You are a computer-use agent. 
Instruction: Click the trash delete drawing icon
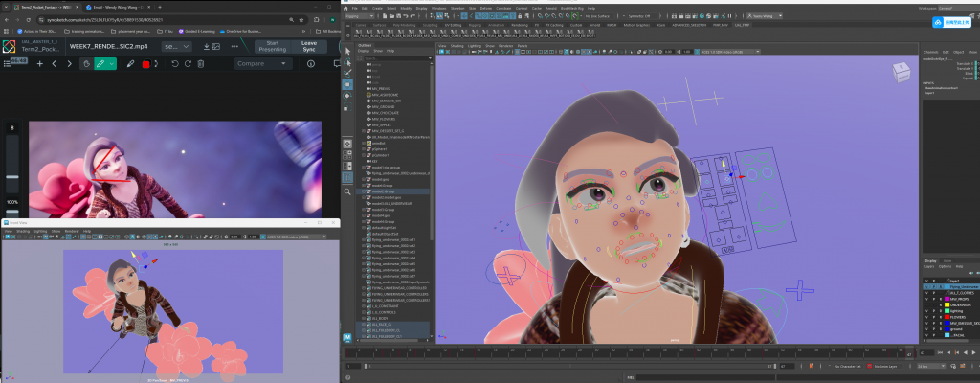(200, 64)
